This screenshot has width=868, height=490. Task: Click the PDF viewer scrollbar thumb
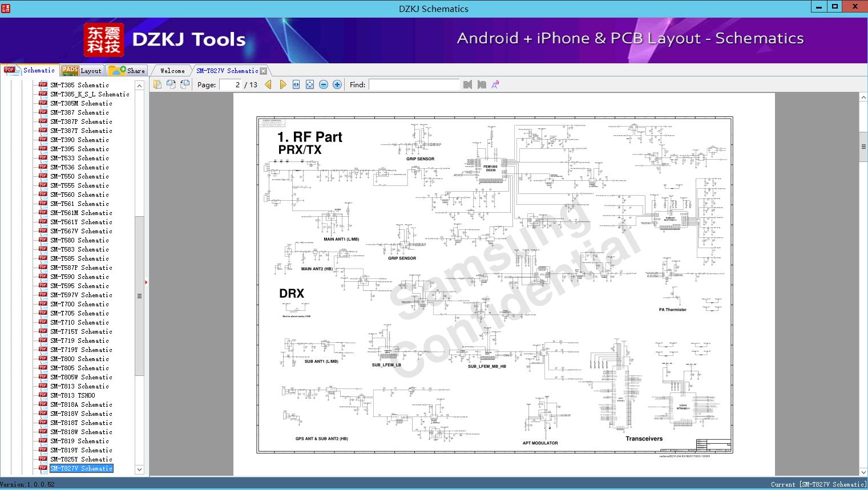pyautogui.click(x=863, y=147)
